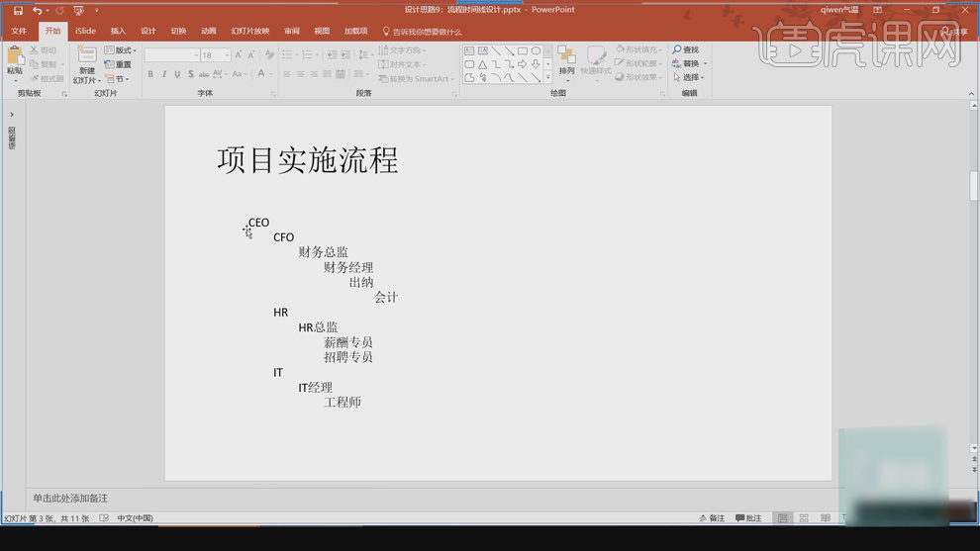Image resolution: width=980 pixels, height=551 pixels.
Task: Select the rectangle shape in shapes gallery
Action: 523,50
